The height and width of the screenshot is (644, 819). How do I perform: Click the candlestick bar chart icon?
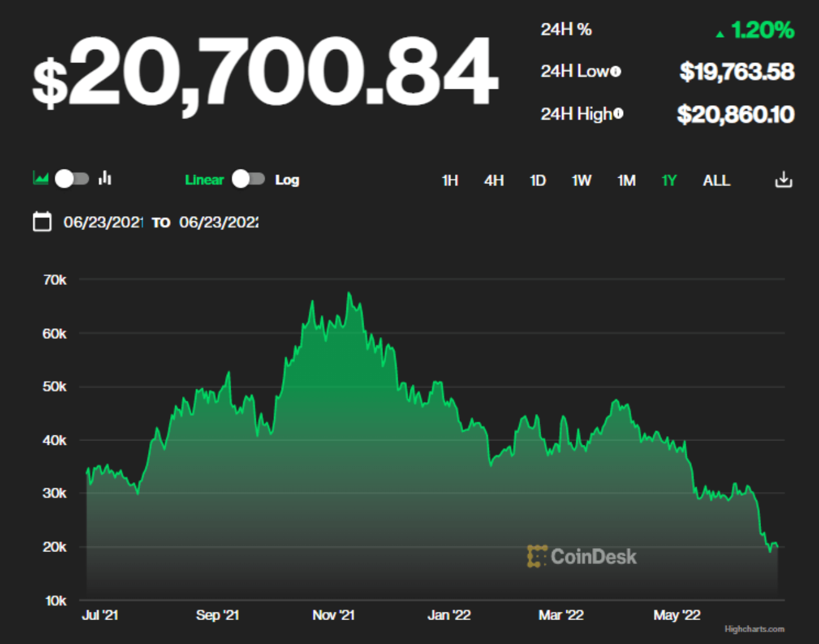[x=105, y=179]
